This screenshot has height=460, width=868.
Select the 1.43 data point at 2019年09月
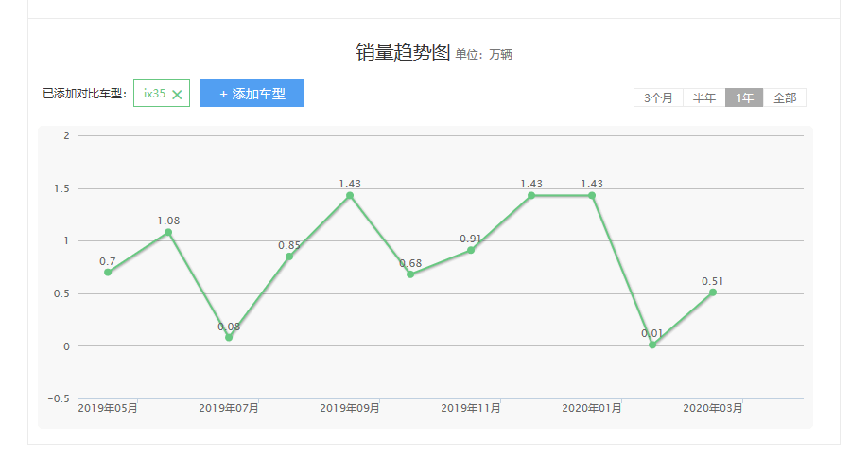350,196
